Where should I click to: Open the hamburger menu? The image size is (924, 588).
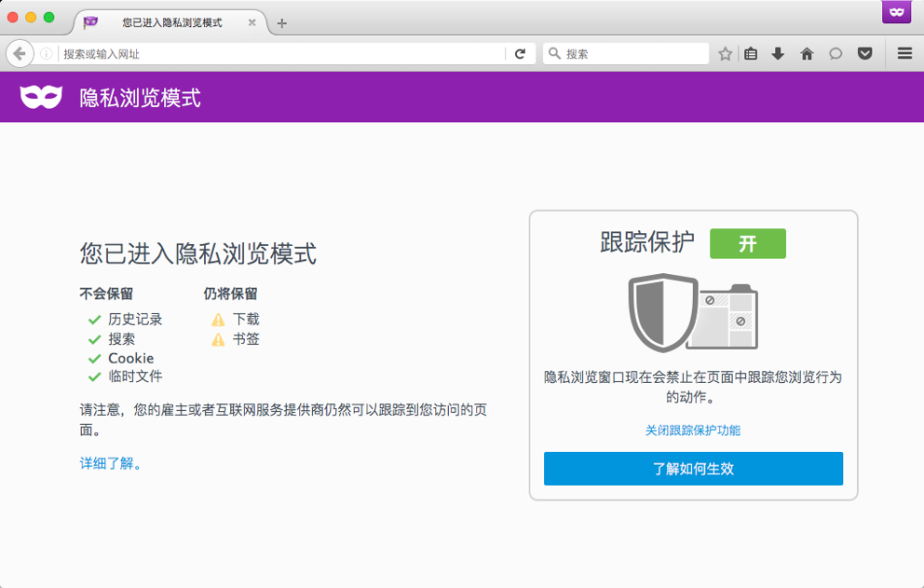click(904, 54)
